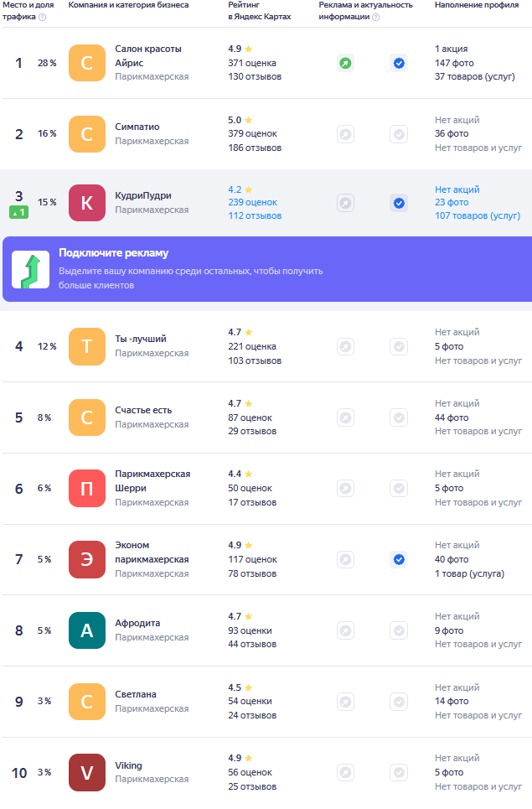Click the company name 'Viking'

128,765
